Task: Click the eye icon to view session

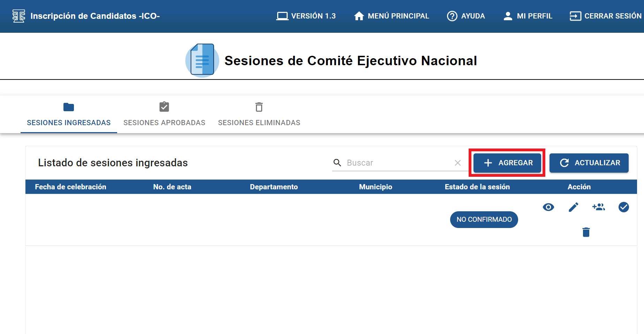Action: (548, 207)
